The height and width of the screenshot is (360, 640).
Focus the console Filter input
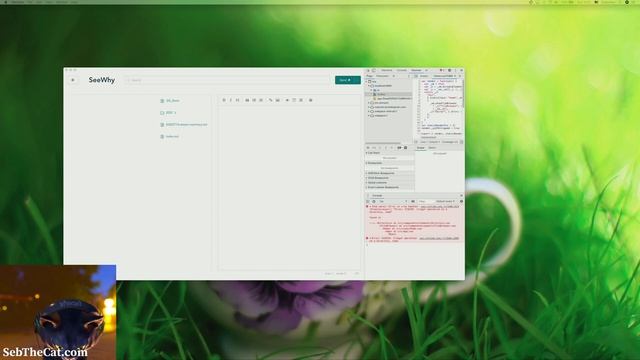click(x=426, y=202)
